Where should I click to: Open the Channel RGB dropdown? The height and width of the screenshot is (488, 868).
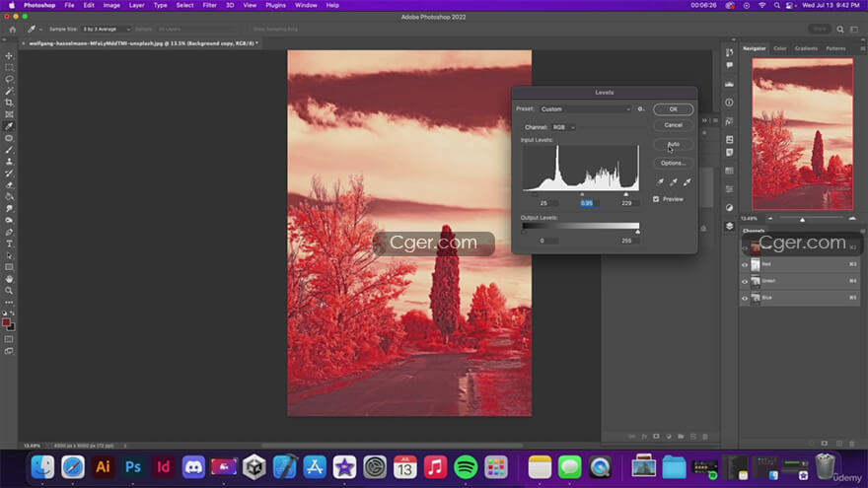[x=563, y=127]
